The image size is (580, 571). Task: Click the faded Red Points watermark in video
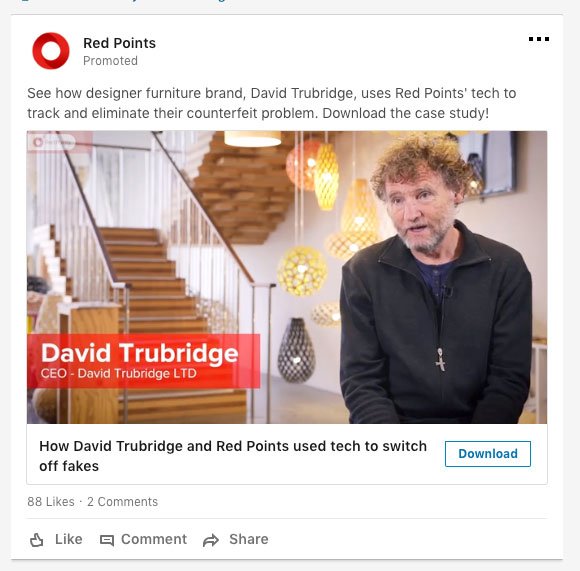[53, 142]
